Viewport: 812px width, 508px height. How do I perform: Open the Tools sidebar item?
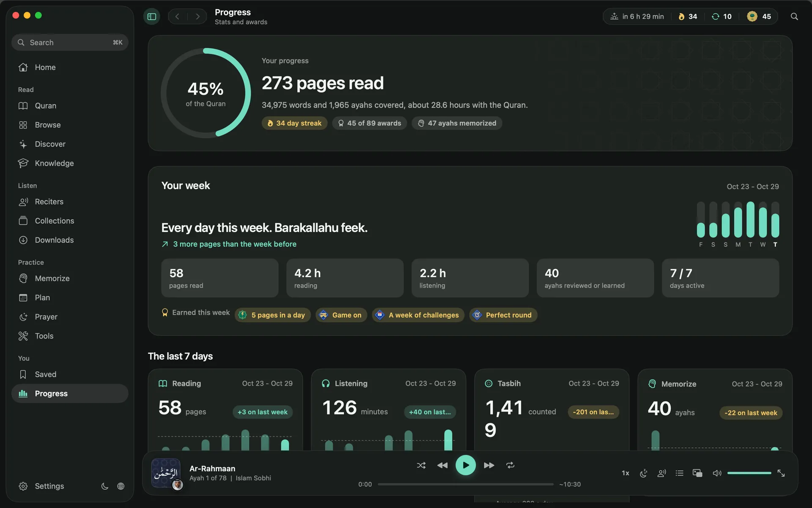tap(70, 336)
